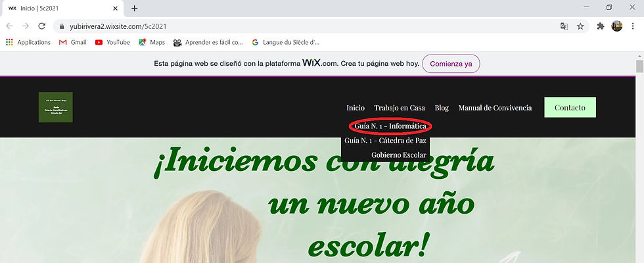
Task: Open the Applications bookmark
Action: (28, 42)
